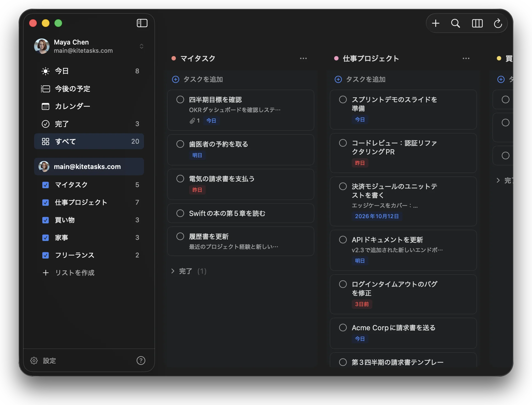
Task: Click the refresh sync icon
Action: (x=498, y=23)
